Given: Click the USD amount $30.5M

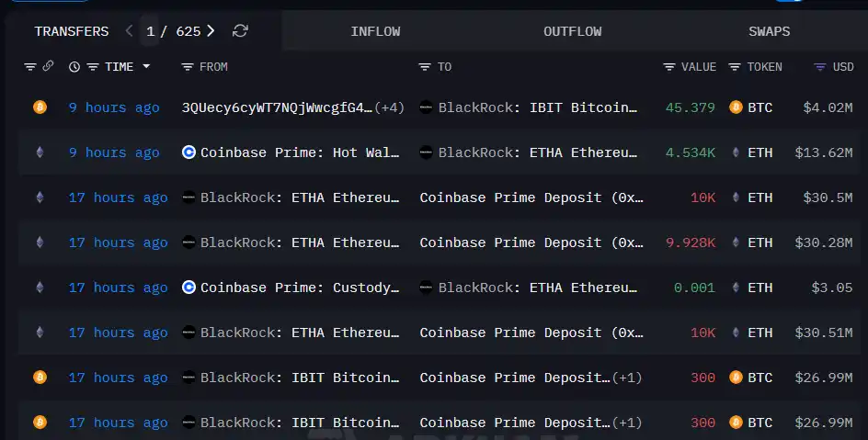Looking at the screenshot, I should 828,197.
